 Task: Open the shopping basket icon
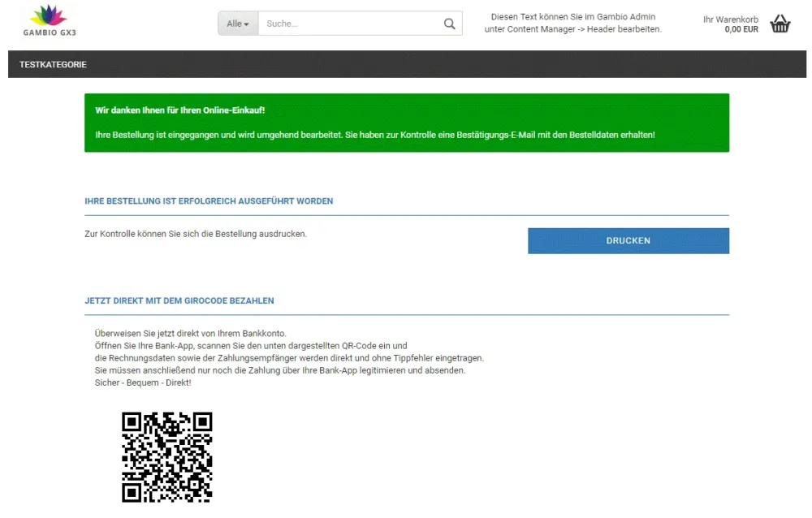pos(780,24)
